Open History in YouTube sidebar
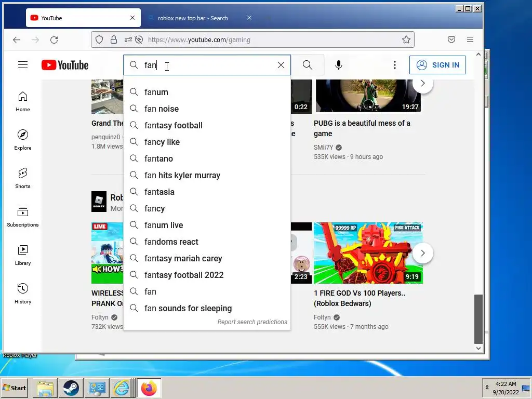Image resolution: width=532 pixels, height=399 pixels. click(x=23, y=294)
